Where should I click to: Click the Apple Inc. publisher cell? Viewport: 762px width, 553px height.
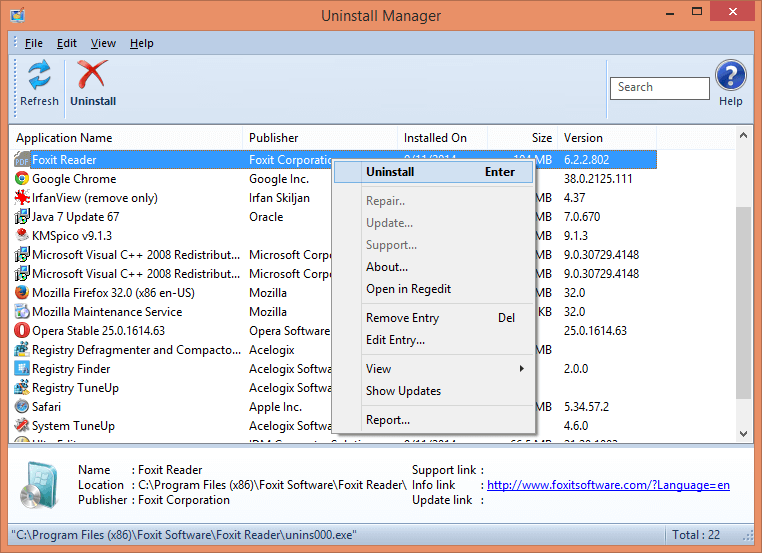pos(276,407)
